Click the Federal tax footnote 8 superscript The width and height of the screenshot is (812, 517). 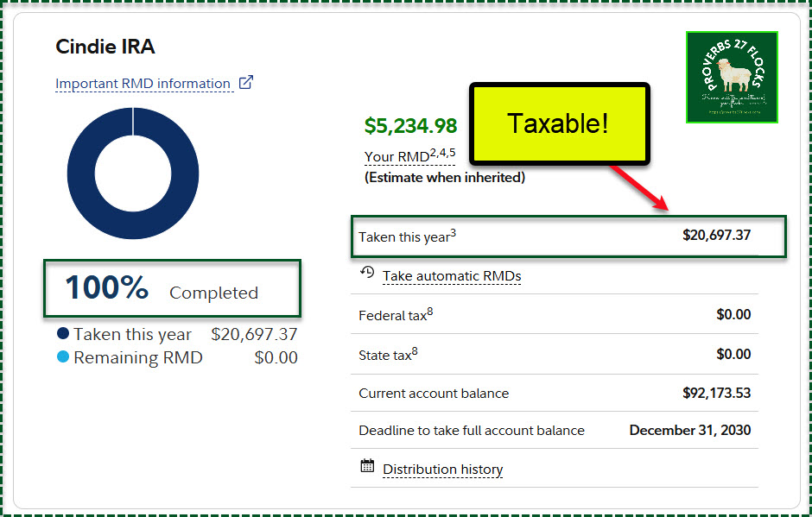(430, 312)
